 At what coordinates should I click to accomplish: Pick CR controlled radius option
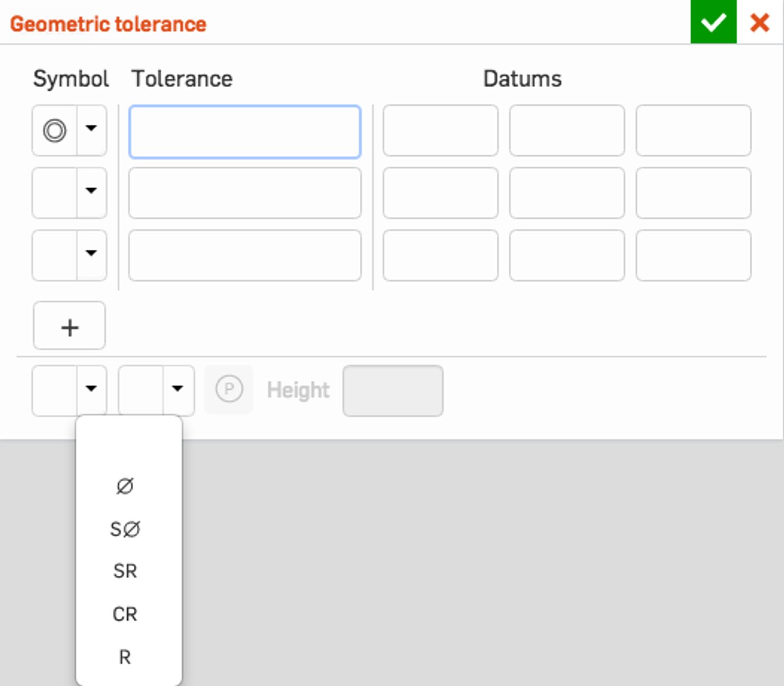coord(125,614)
